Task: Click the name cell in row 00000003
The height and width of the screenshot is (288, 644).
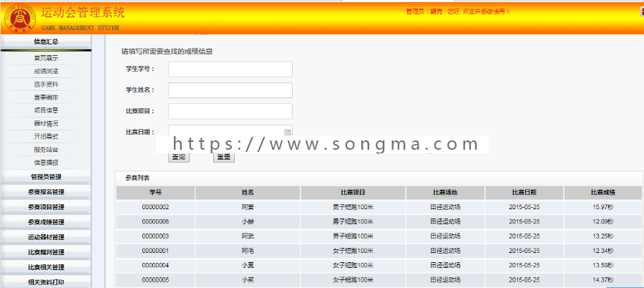Action: tap(248, 236)
